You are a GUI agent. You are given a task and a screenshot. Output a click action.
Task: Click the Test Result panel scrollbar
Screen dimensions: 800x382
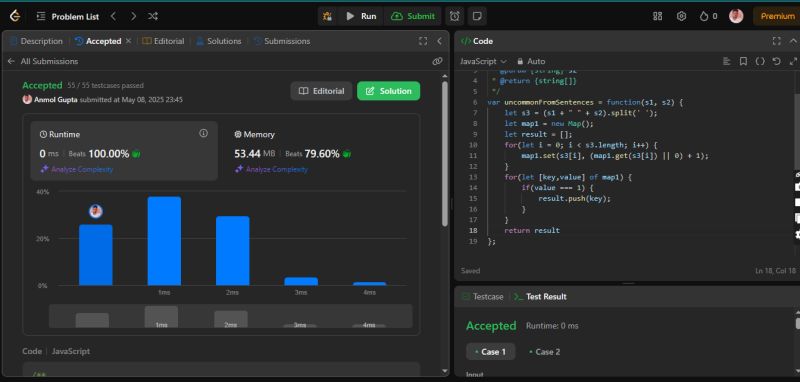797,323
